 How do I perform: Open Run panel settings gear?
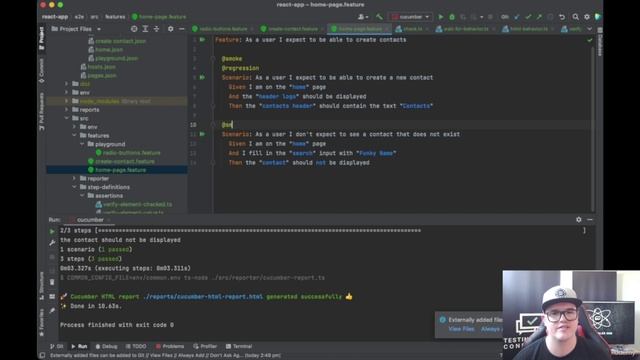[x=578, y=220]
